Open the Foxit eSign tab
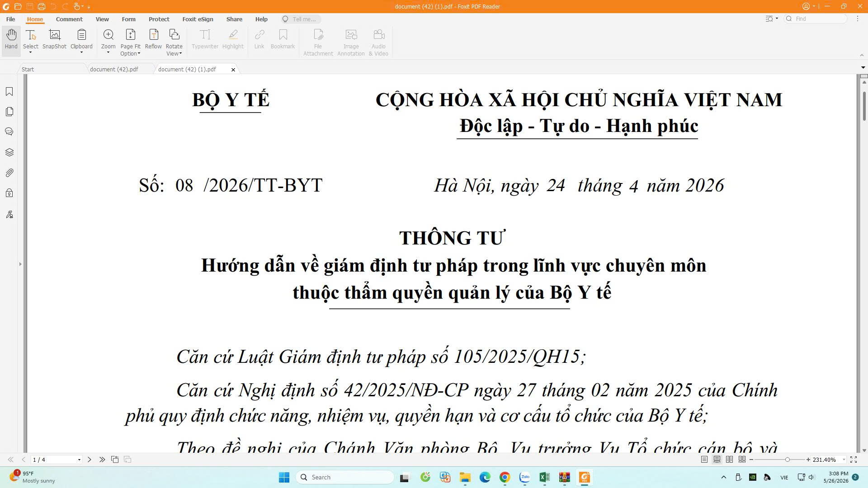 (x=198, y=19)
